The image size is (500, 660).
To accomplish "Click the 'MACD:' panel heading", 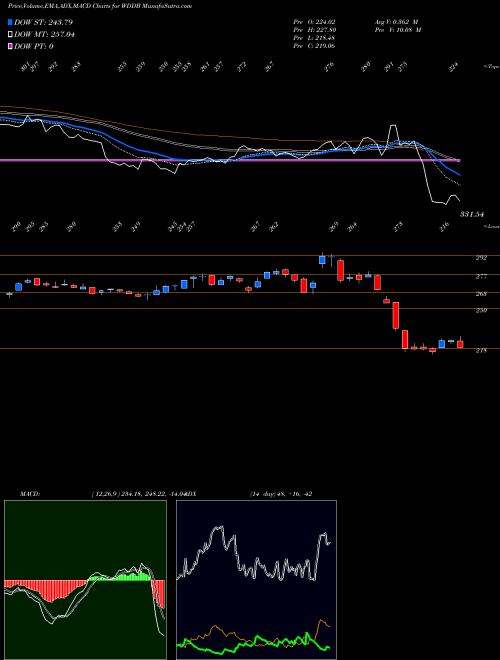I will point(29,494).
